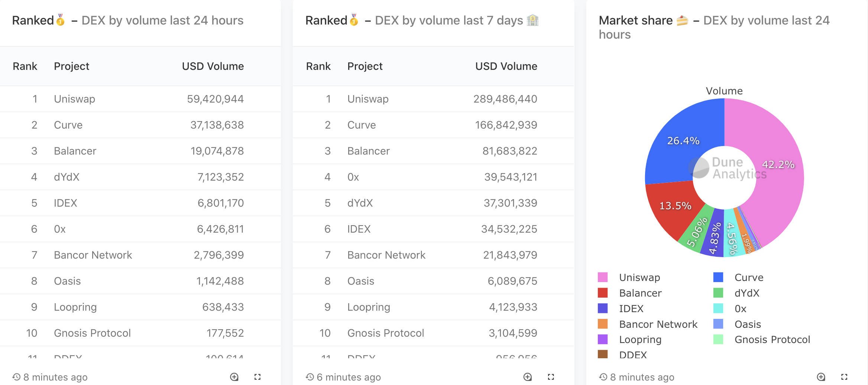Screen dimensions: 868x385
Task: Toggle DDEX brown legend swatch
Action: pyautogui.click(x=603, y=354)
